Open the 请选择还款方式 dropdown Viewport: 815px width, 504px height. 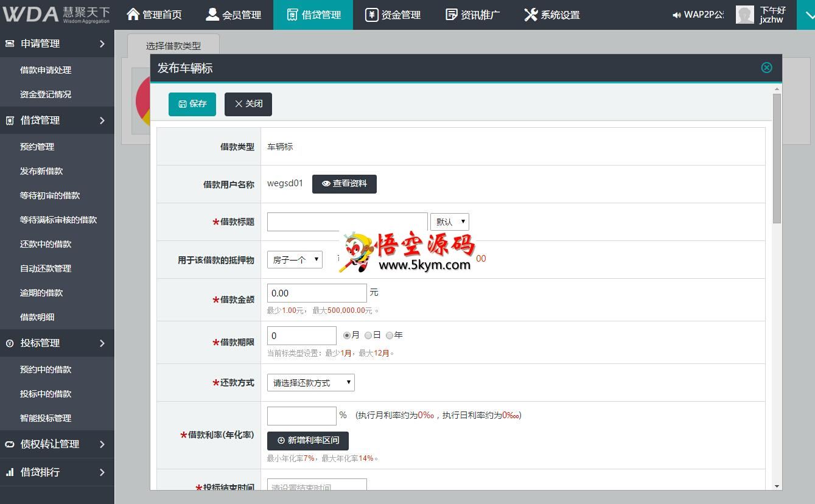tap(311, 382)
